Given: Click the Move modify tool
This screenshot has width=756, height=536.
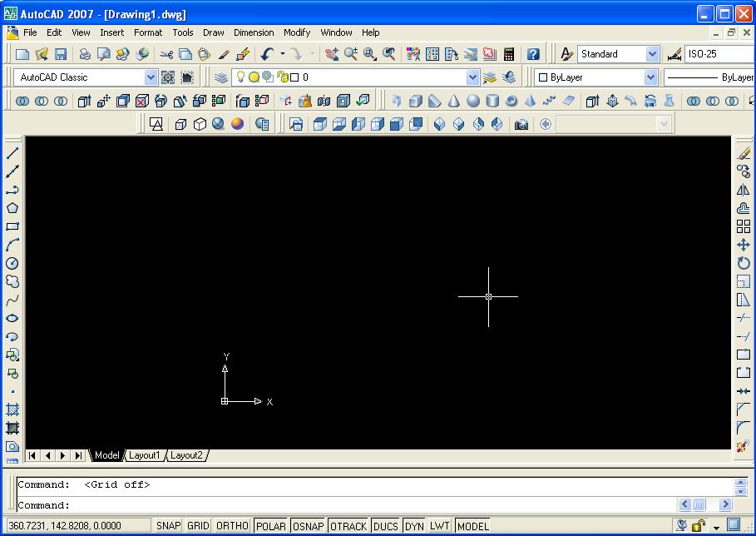Looking at the screenshot, I should pyautogui.click(x=744, y=245).
